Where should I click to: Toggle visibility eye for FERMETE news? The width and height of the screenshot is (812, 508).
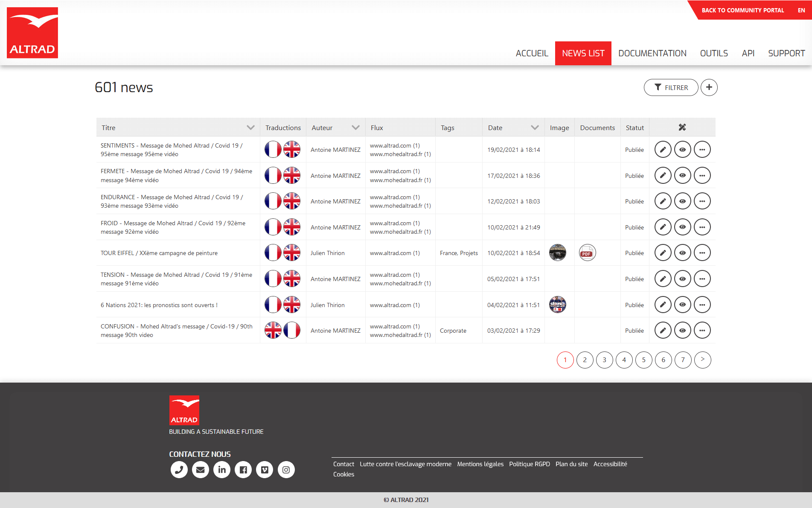[682, 175]
